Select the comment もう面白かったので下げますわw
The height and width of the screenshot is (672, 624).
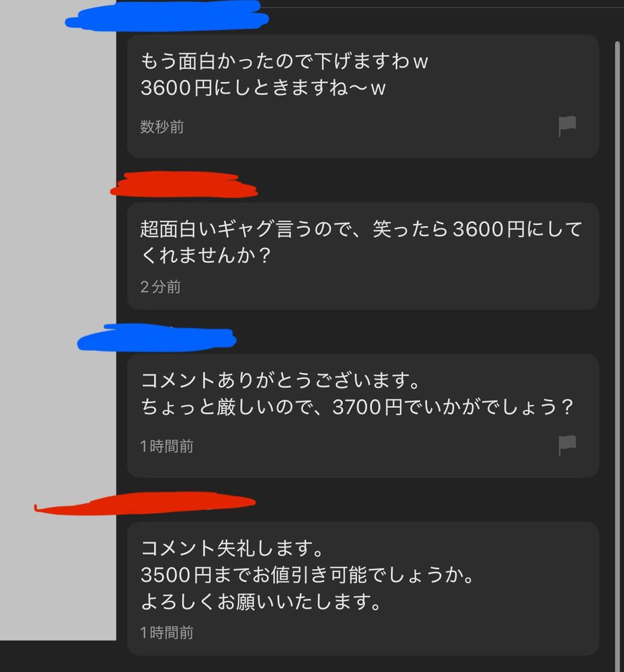363,96
